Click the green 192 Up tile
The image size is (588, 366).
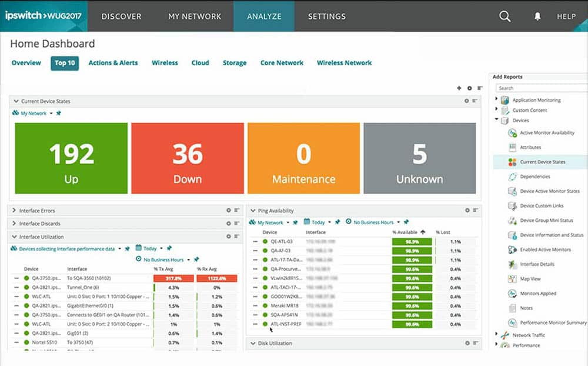click(x=71, y=158)
